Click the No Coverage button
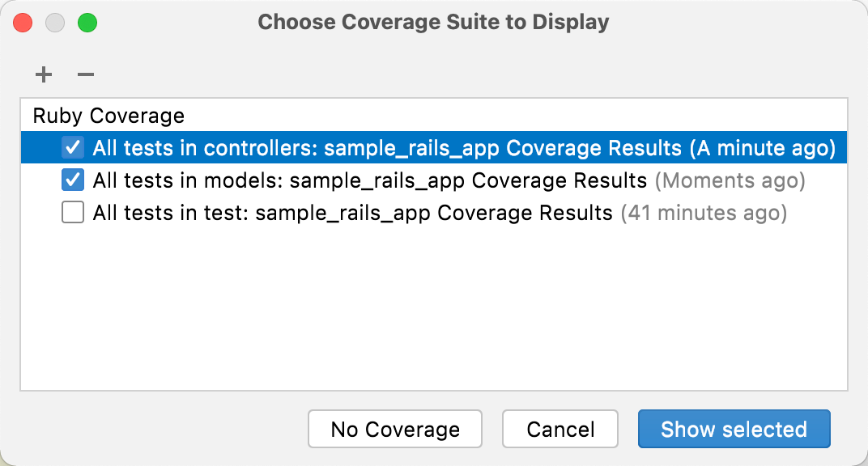 (394, 429)
